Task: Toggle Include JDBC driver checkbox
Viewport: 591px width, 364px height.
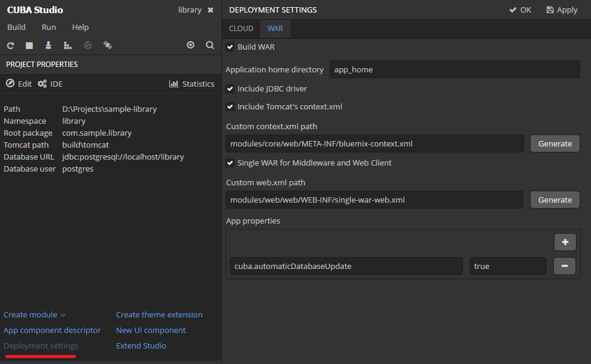Action: tap(230, 89)
